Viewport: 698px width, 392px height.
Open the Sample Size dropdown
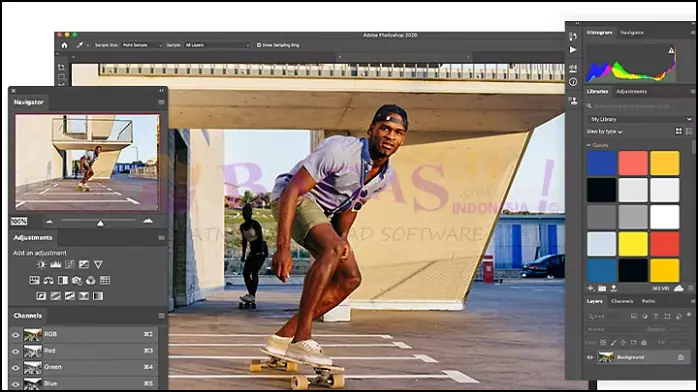142,45
